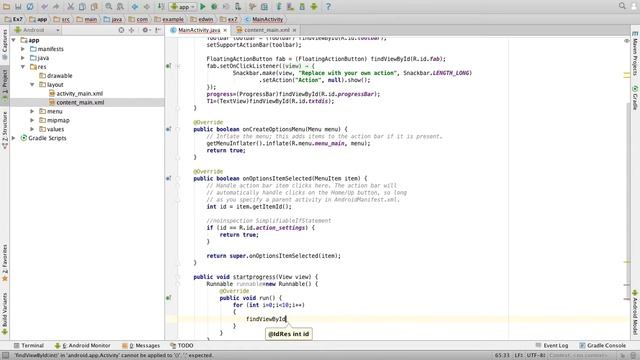Open Find using the magnifier icon

109,7
